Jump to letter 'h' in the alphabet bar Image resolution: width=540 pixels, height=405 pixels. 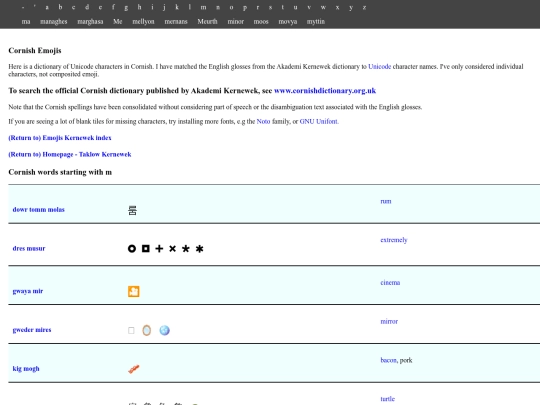click(139, 7)
